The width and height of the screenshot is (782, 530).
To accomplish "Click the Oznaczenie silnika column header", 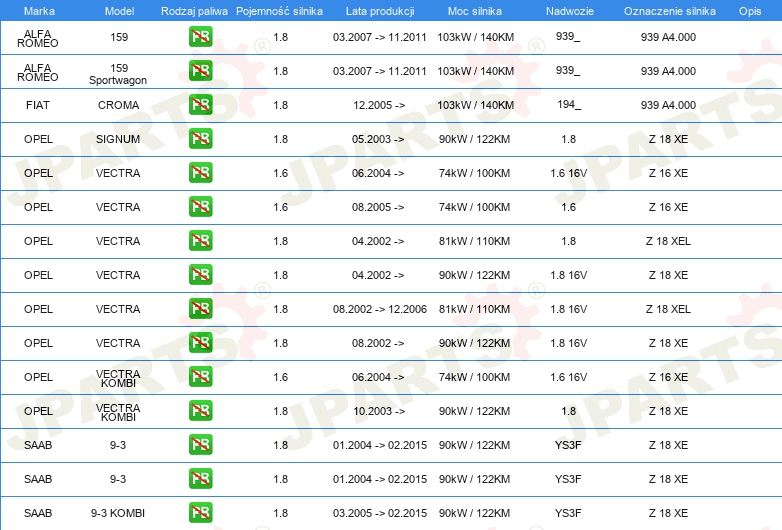I will (669, 10).
